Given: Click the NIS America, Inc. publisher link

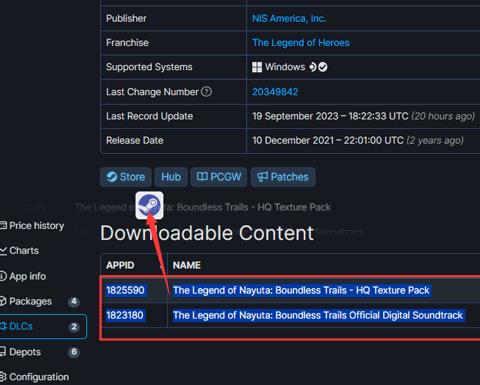Looking at the screenshot, I should 289,18.
